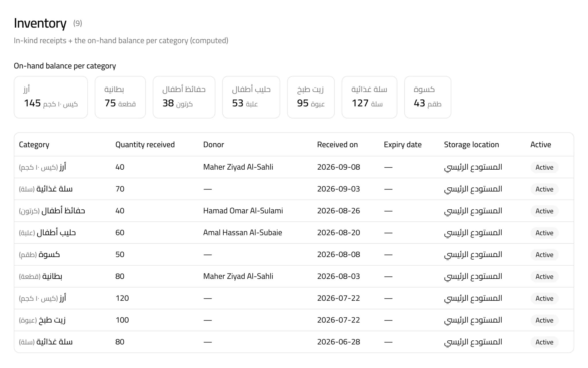Click Maher Ziyad Al-Sahli in the بطانية row
588x368 pixels.
[238, 276]
